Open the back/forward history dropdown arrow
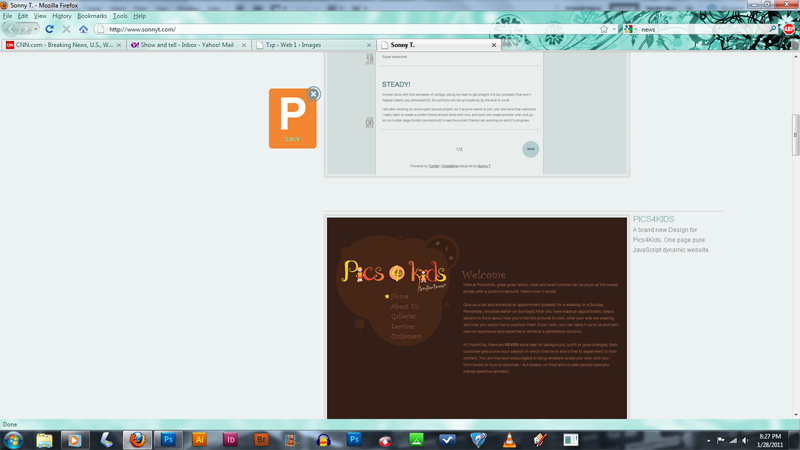 point(35,29)
